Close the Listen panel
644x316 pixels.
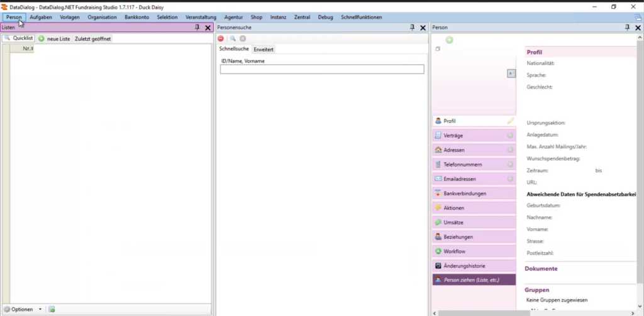208,28
